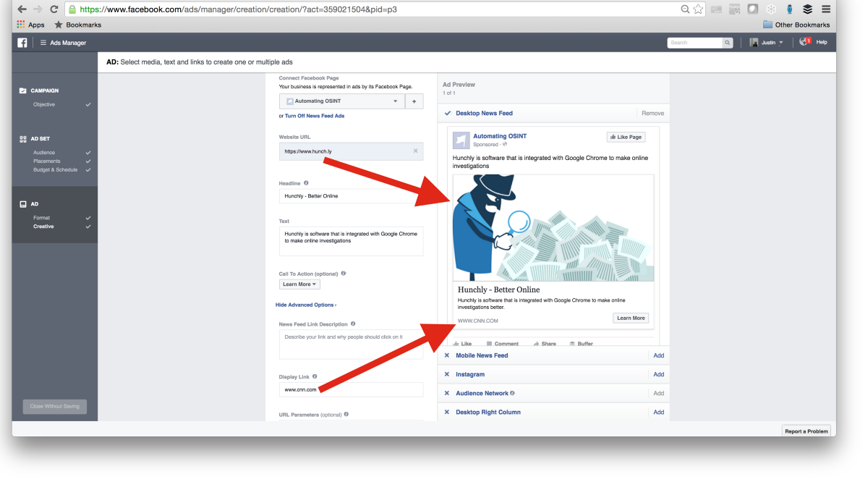Screen dimensions: 868x482
Task: Show info for News Feed Link Description
Action: [353, 324]
